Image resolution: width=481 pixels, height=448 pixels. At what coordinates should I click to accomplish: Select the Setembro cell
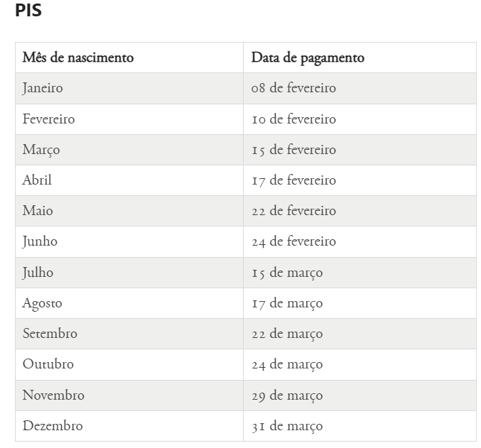click(x=129, y=334)
